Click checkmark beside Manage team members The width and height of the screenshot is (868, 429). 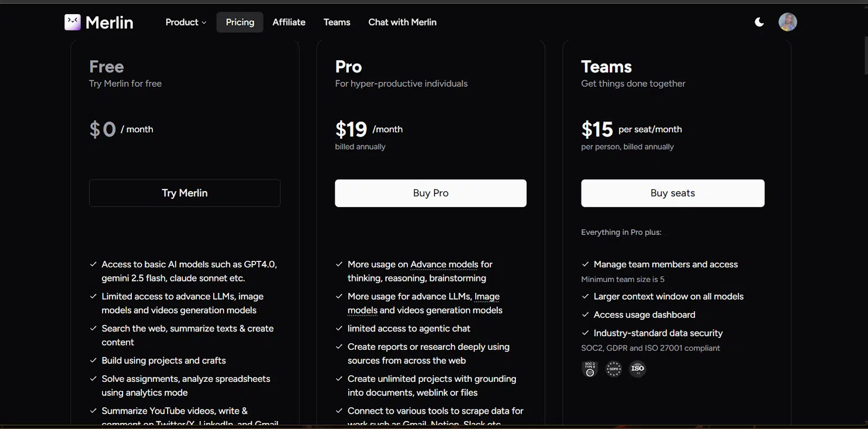(x=585, y=265)
